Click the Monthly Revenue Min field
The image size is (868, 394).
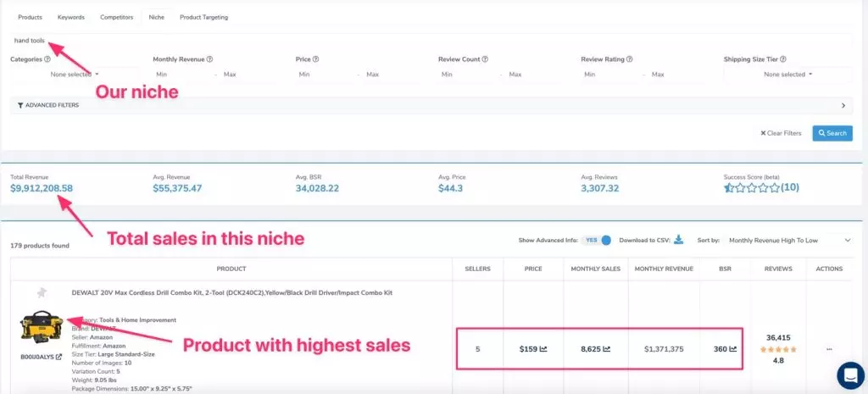point(183,75)
